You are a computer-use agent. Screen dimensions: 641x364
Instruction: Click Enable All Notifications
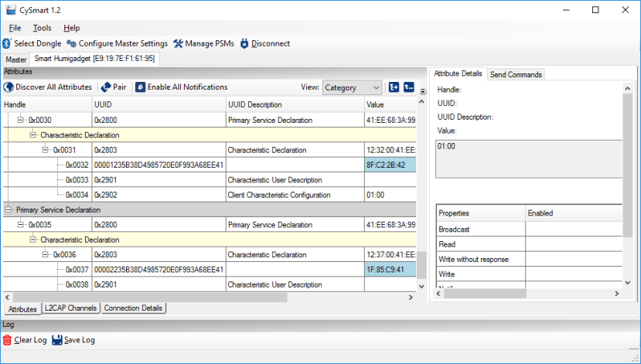[182, 87]
